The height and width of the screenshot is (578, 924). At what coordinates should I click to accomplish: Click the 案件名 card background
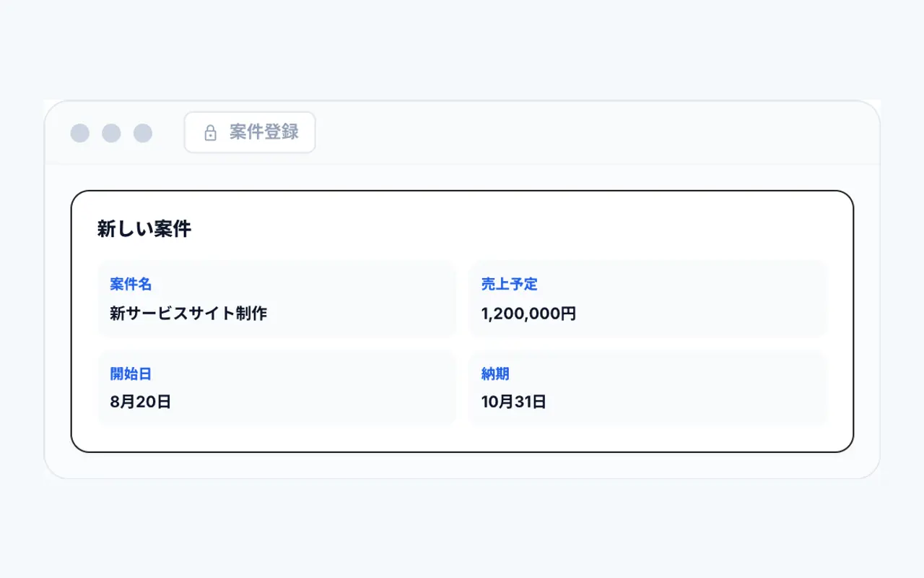pos(277,299)
